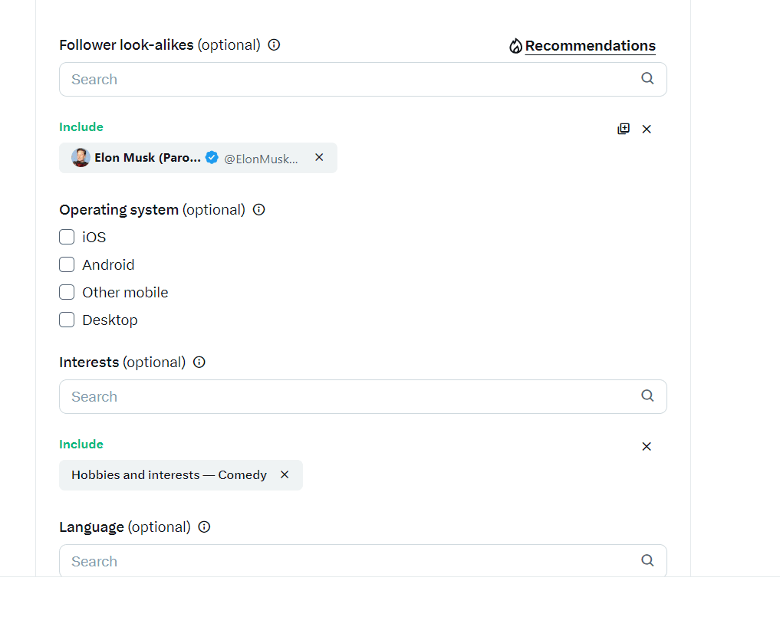Click the magnifier in Interests search

[647, 396]
